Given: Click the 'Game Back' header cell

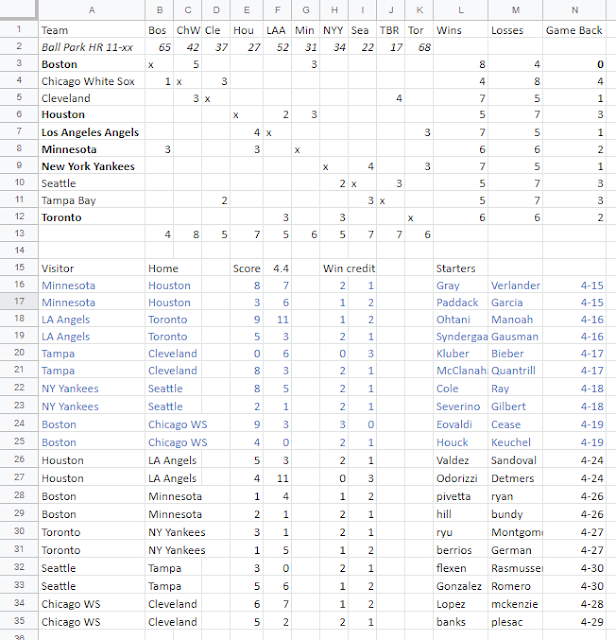Looking at the screenshot, I should (574, 30).
